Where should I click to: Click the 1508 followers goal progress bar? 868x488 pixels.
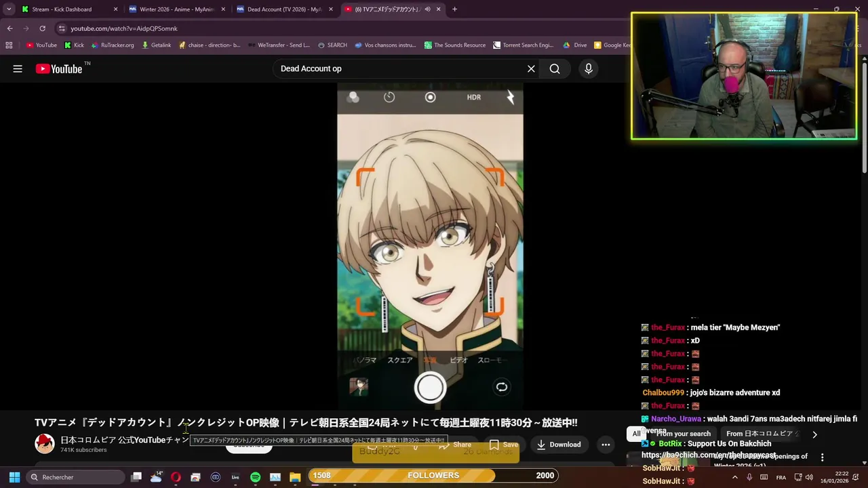433,476
